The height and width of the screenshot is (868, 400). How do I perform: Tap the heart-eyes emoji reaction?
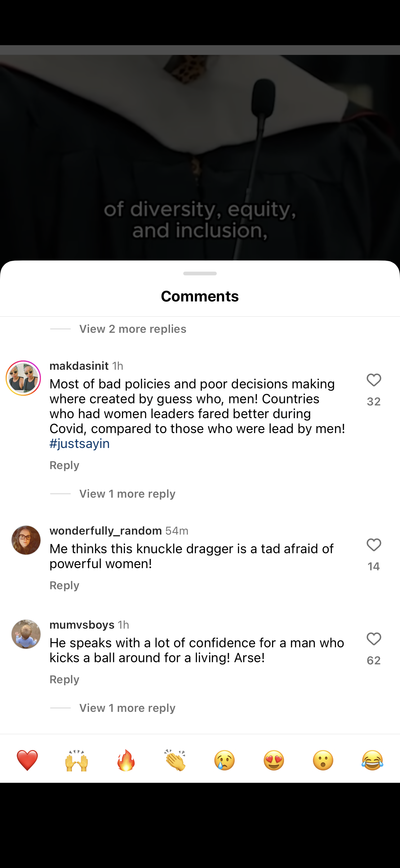pyautogui.click(x=274, y=760)
